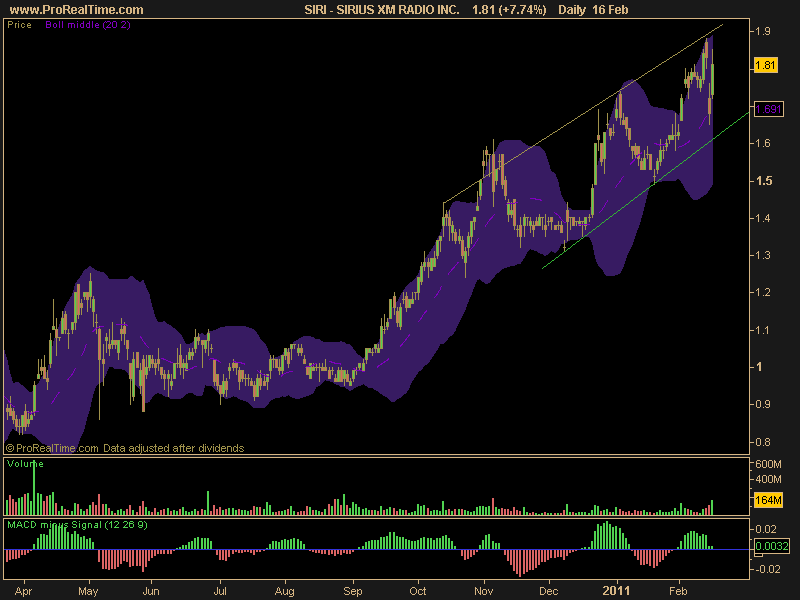Click the purple 1.691 Bollinger value tag
Screen dimensions: 800x600
(768, 109)
